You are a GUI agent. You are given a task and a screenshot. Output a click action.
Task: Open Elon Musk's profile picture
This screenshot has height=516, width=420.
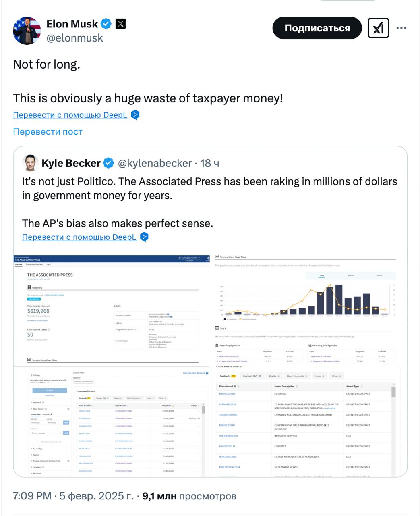(x=27, y=31)
